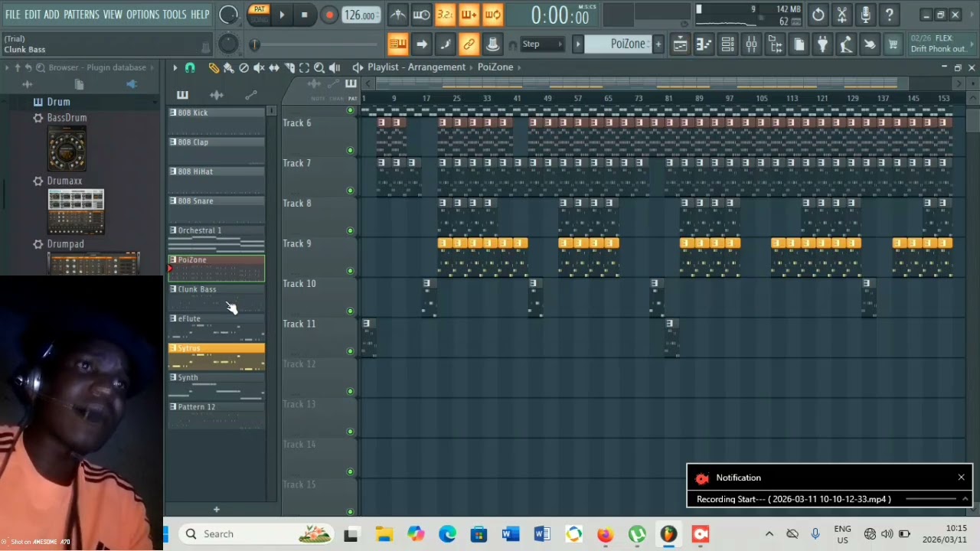
Task: Toggle loop recording button
Action: 492,15
